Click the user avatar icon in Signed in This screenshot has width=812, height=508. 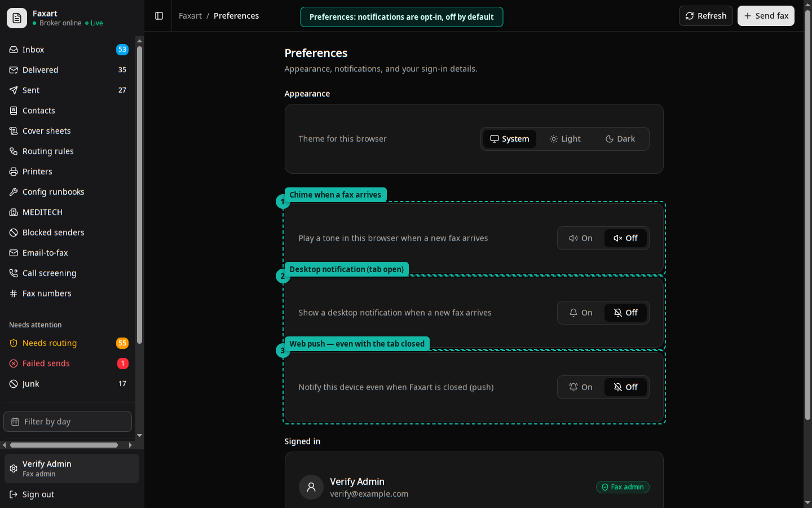[x=311, y=487]
